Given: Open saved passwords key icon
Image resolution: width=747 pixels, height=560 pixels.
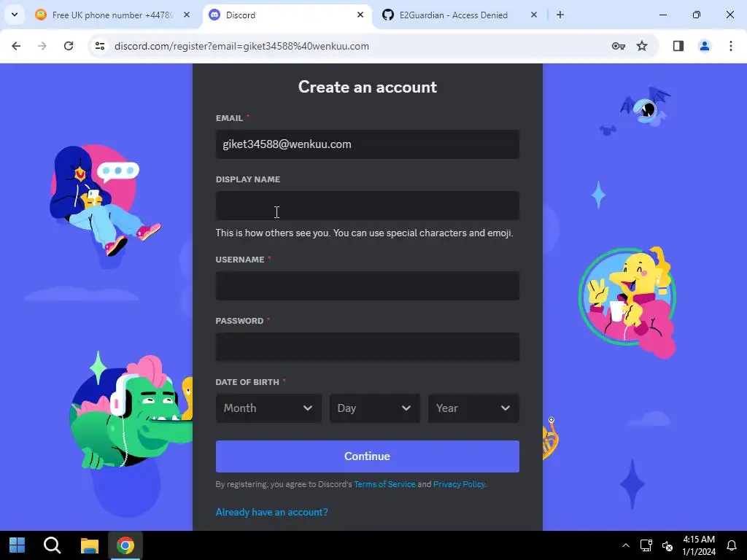Looking at the screenshot, I should point(619,46).
